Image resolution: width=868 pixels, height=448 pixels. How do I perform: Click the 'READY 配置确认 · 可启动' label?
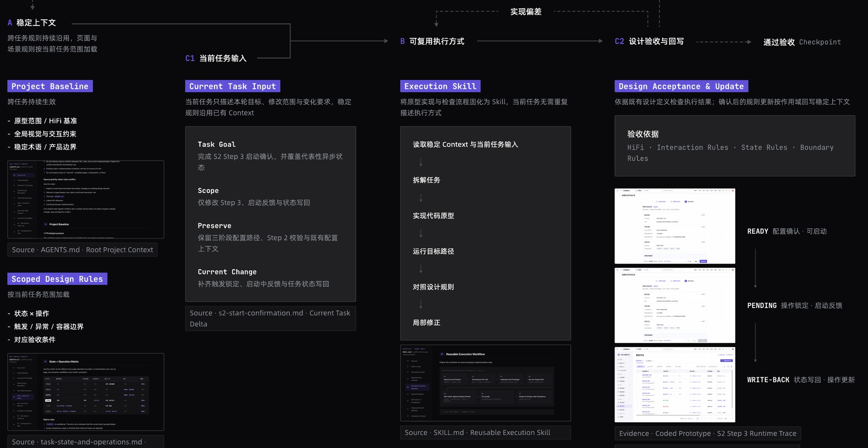click(787, 231)
